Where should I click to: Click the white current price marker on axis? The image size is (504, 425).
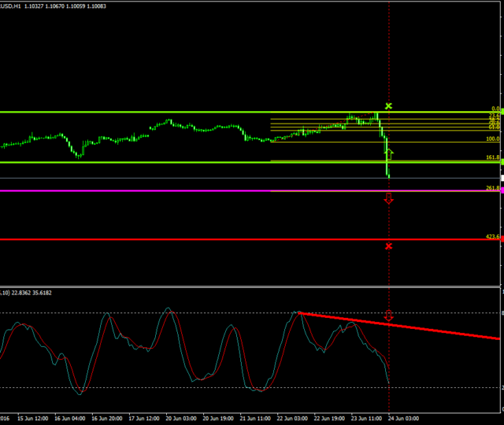pyautogui.click(x=502, y=179)
